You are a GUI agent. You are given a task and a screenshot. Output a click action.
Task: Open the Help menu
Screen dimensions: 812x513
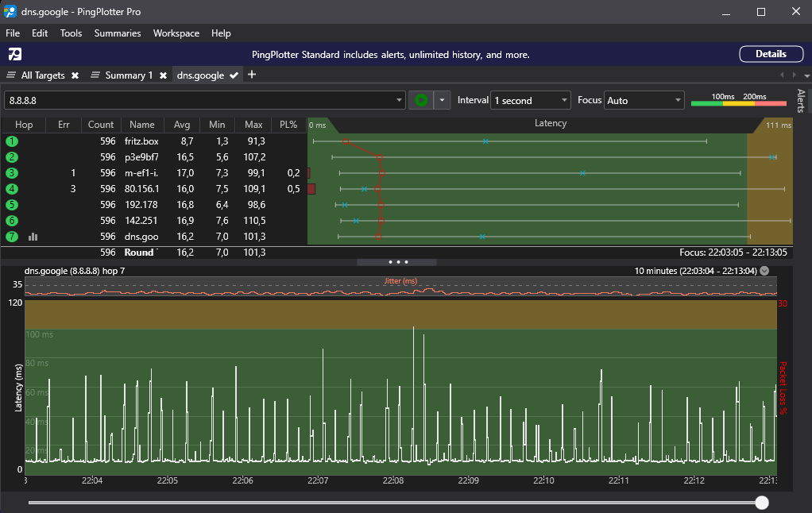[x=221, y=33]
